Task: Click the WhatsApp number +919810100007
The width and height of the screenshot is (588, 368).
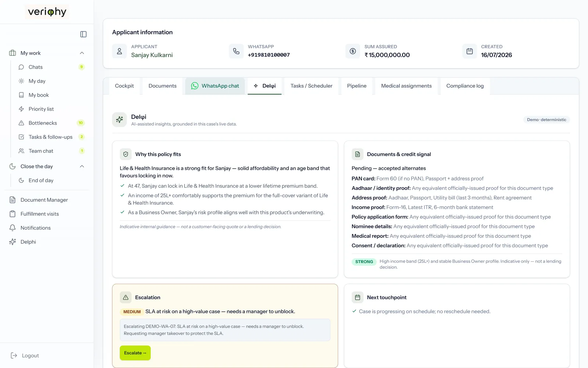Action: coord(269,55)
